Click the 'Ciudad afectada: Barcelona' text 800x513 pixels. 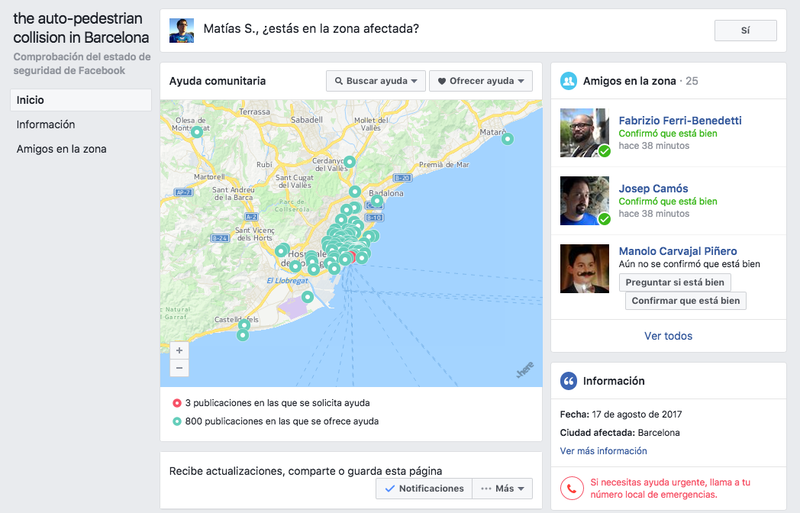click(620, 432)
